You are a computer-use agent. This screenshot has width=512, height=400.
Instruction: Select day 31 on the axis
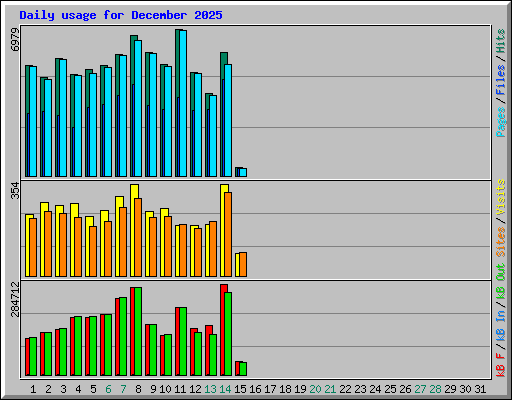pyautogui.click(x=480, y=389)
